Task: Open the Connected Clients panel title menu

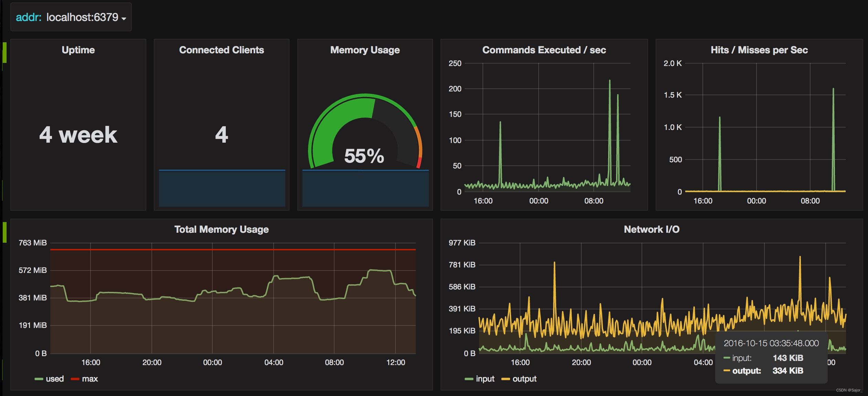Action: [221, 50]
